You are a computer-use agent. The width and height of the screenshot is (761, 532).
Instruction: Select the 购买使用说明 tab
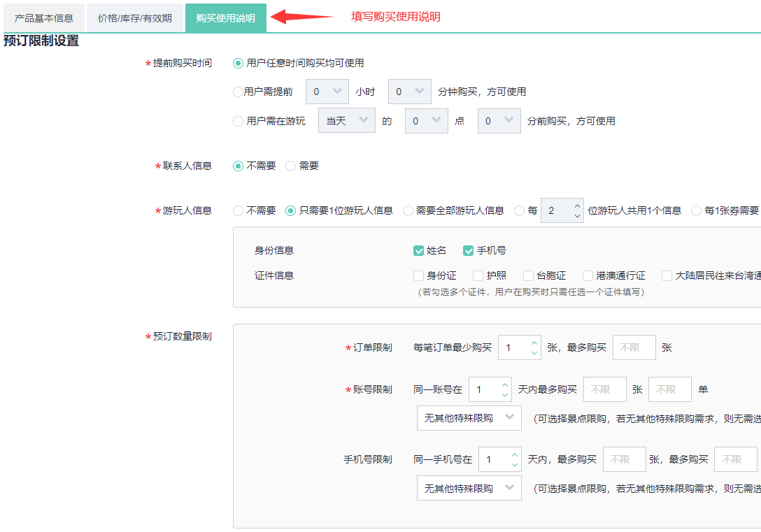coord(225,18)
